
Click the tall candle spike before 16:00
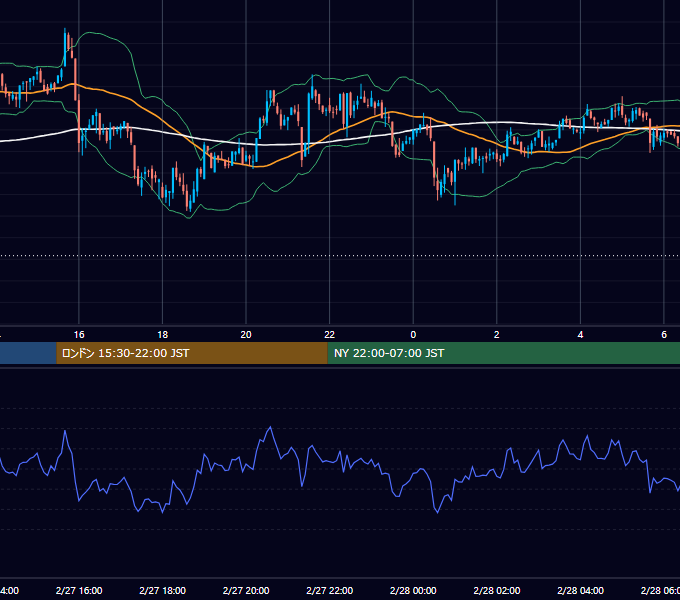click(x=65, y=47)
